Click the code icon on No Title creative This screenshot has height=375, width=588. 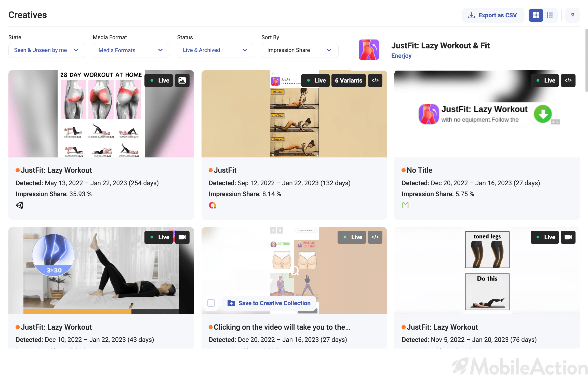coord(568,81)
